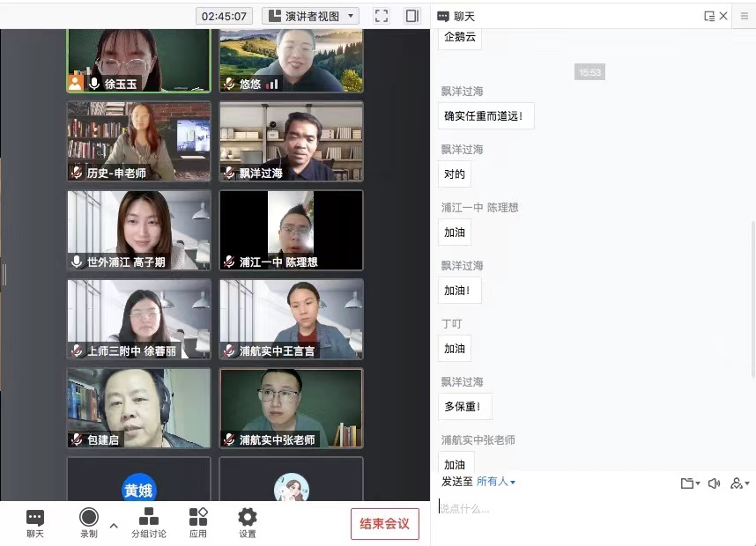
Task: Pop out the chat panel window
Action: [709, 16]
